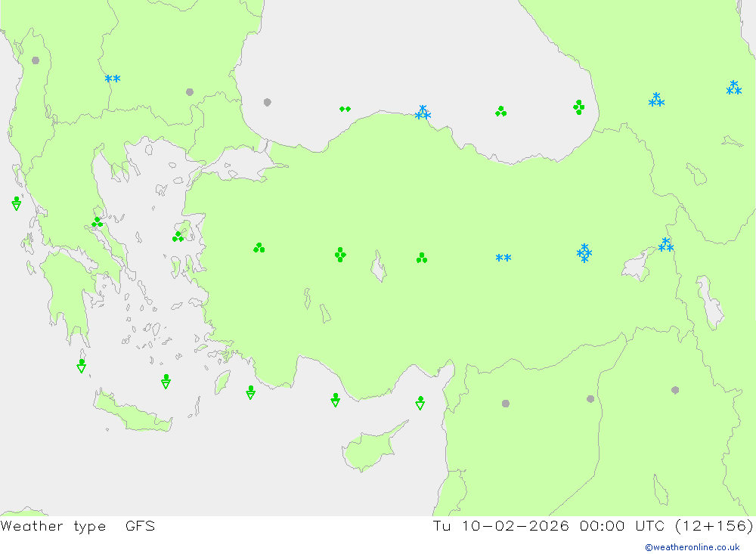
Task: Select the three-dot rain symbol east of Lake Tuz
Action: tap(421, 258)
